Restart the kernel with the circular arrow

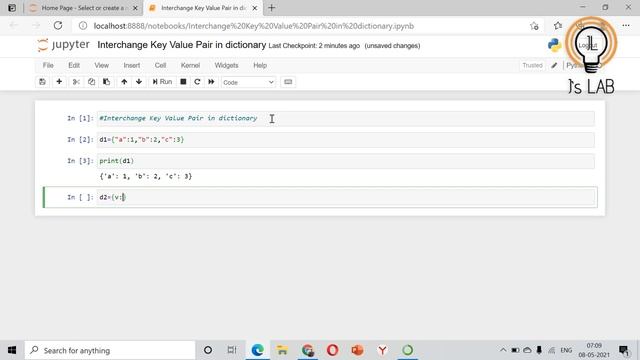(197, 82)
